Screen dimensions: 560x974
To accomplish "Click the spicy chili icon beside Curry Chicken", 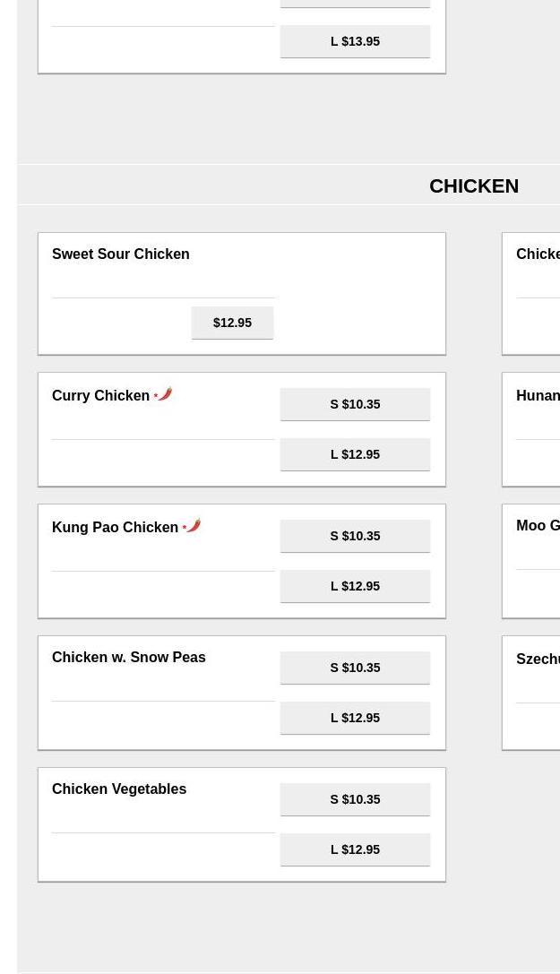I will coord(163,394).
